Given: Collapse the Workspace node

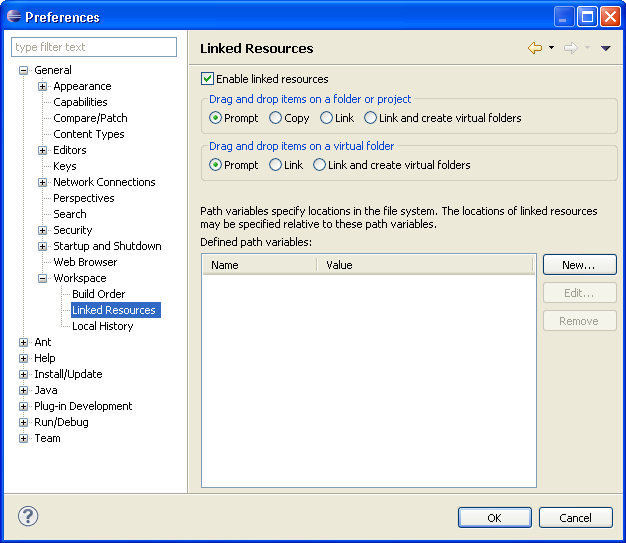Looking at the screenshot, I should pos(43,278).
